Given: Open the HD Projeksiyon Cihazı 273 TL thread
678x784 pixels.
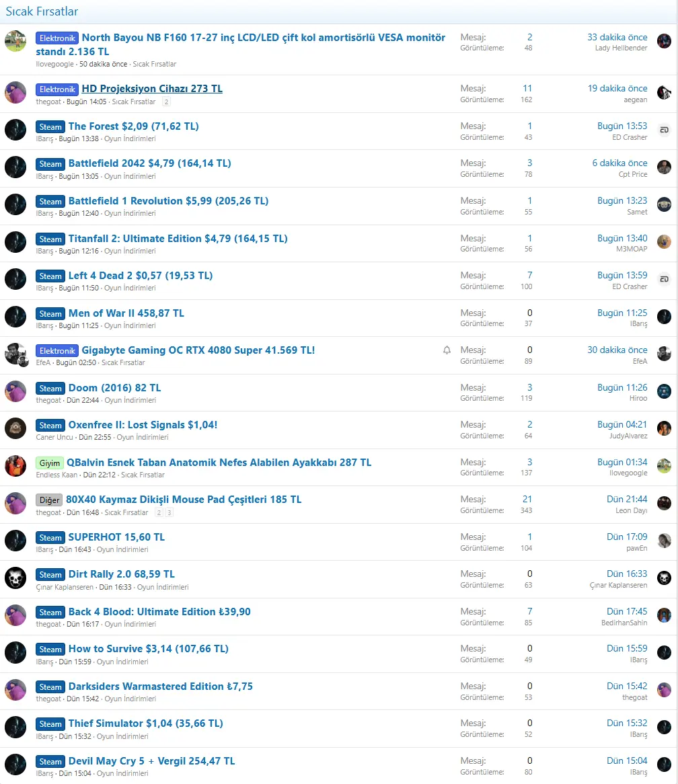Looking at the screenshot, I should click(152, 89).
